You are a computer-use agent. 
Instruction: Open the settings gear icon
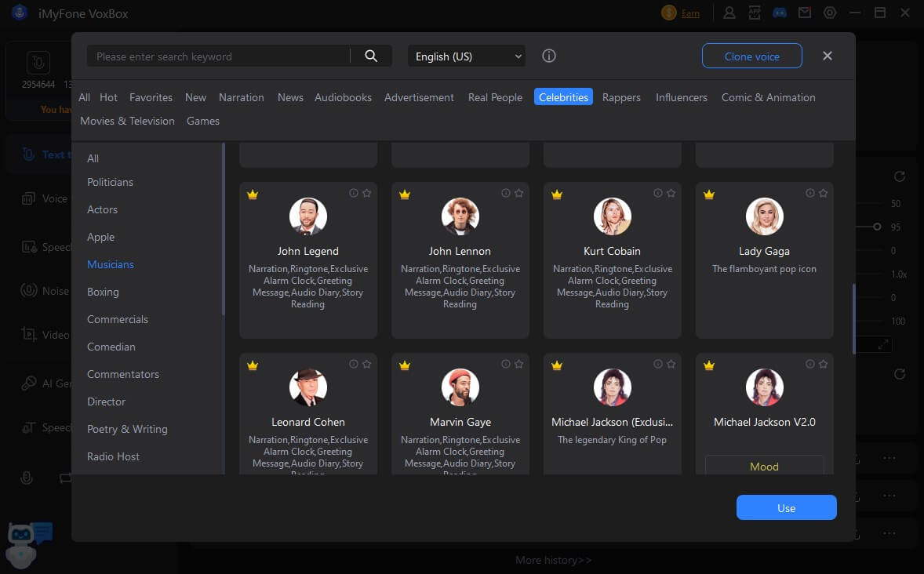coord(830,13)
